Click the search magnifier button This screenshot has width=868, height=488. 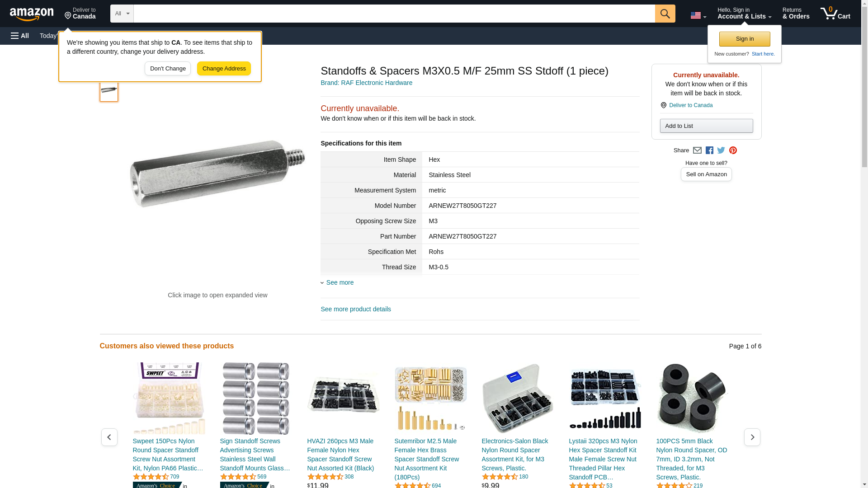pos(665,14)
